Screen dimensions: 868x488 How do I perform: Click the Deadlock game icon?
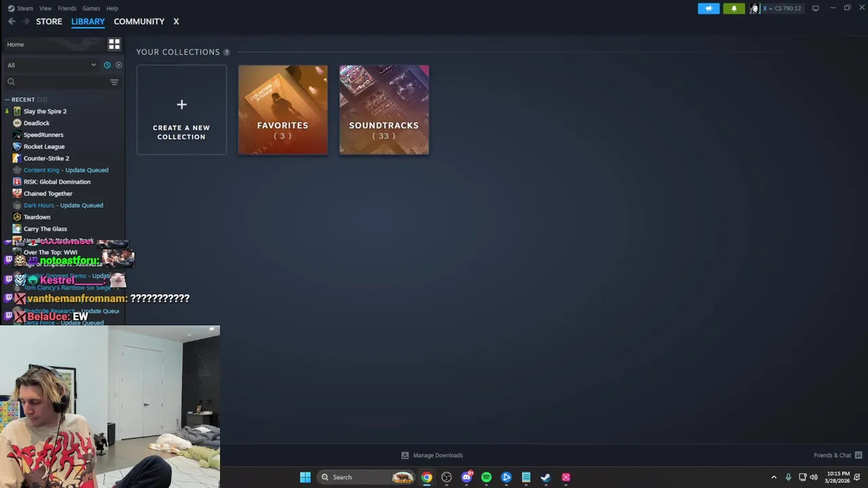click(x=17, y=123)
